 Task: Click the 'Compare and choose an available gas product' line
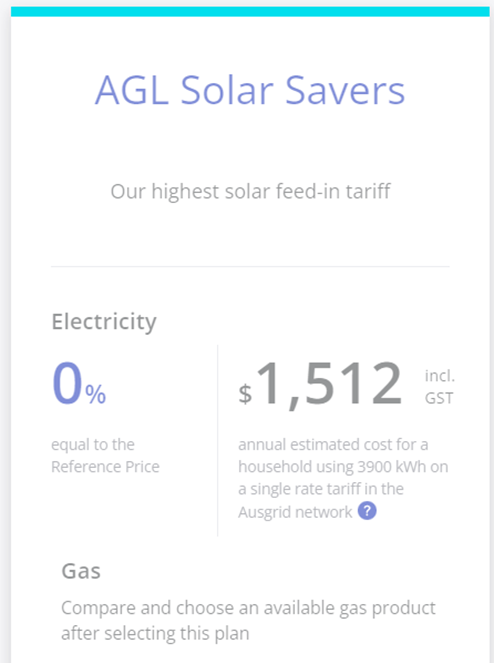point(248,609)
